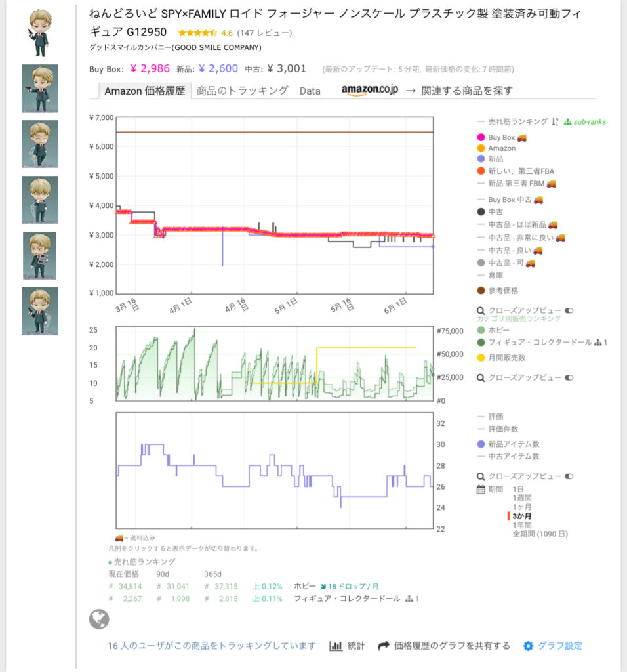Select fourth product thumbnail image
This screenshot has height=672, width=627.
tap(40, 199)
